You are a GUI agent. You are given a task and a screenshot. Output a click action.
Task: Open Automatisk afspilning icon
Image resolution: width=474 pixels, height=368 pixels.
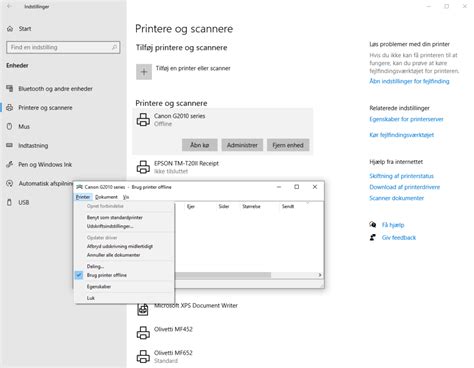pos(10,183)
